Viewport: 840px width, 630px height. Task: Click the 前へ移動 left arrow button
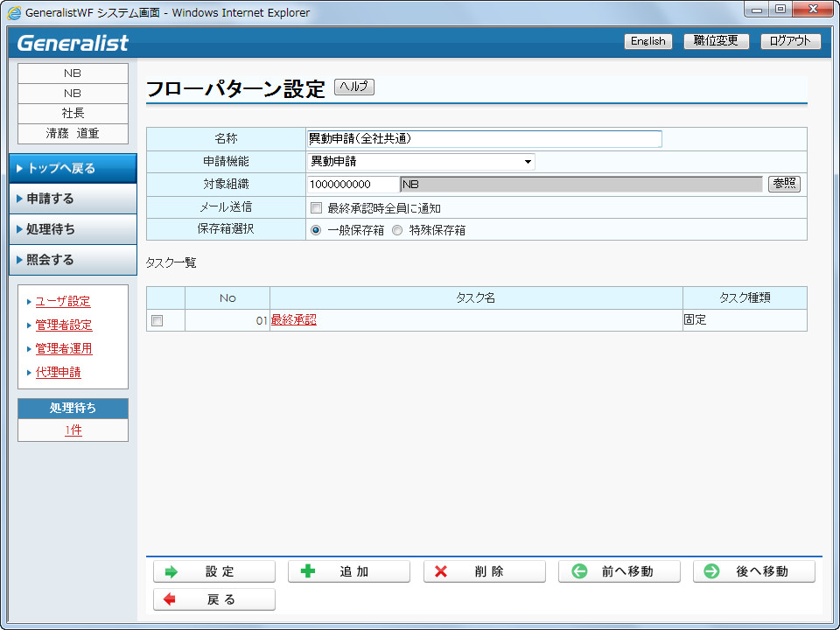(619, 571)
